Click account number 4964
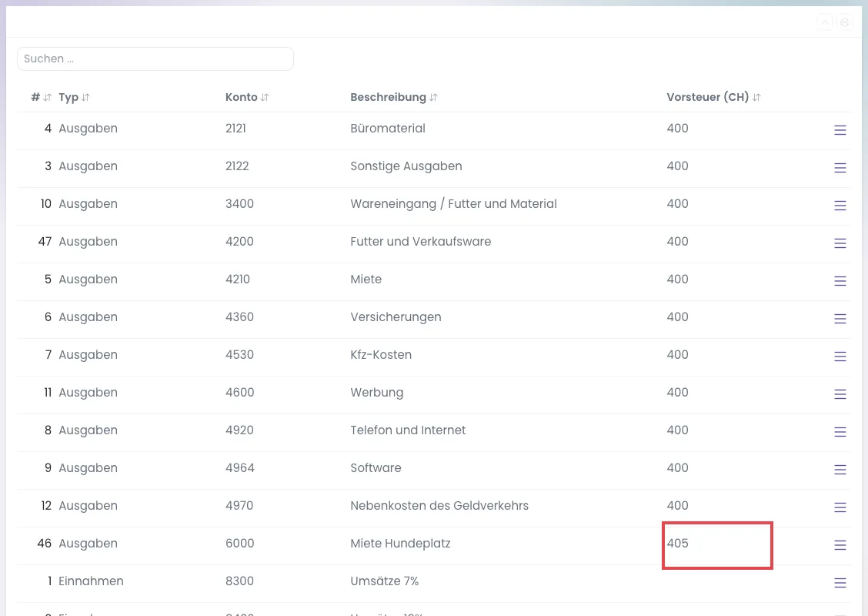This screenshot has height=616, width=868. pyautogui.click(x=239, y=467)
